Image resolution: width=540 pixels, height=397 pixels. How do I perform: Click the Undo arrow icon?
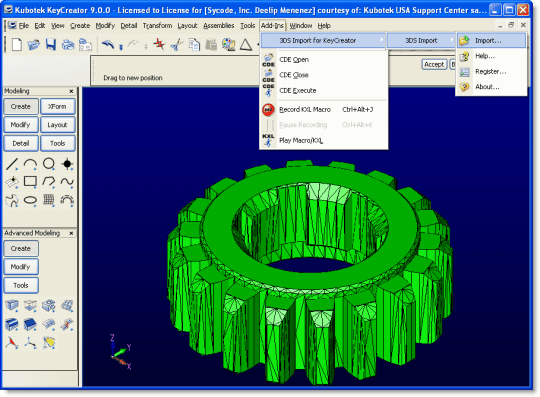pyautogui.click(x=108, y=44)
